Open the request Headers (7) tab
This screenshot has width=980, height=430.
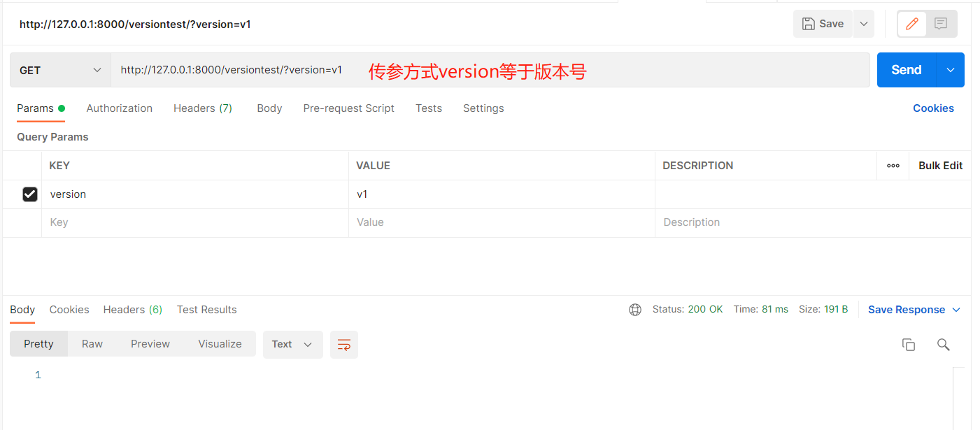click(x=203, y=108)
